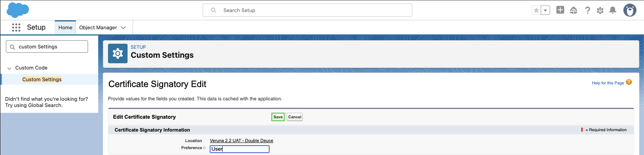Open the help question mark icon
This screenshot has height=155, width=644.
coord(587,11)
